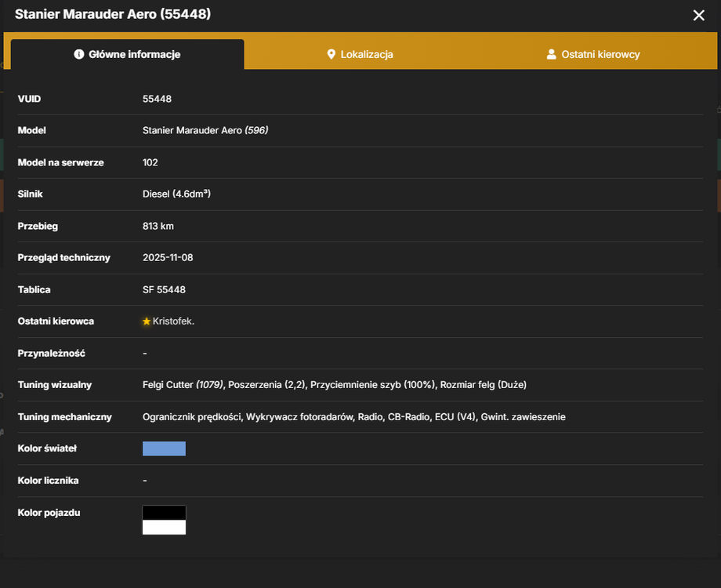This screenshot has height=588, width=721.
Task: Click the Tuning mechaniczny label
Action: coord(65,417)
